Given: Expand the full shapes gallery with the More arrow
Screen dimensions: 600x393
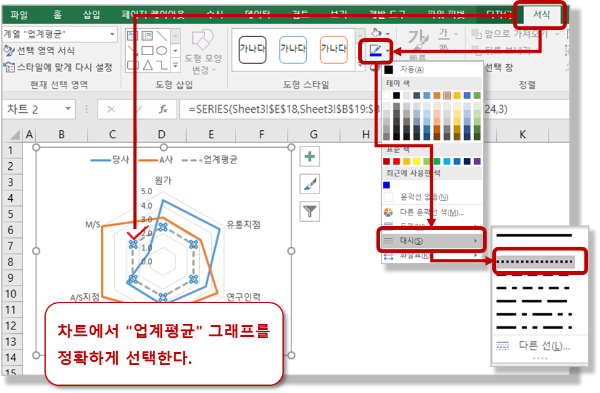Looking at the screenshot, I should pyautogui.click(x=175, y=65).
